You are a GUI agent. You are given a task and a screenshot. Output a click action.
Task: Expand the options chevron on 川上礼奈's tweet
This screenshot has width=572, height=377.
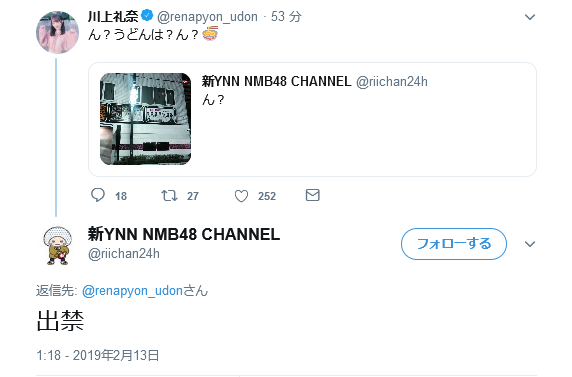point(530,17)
